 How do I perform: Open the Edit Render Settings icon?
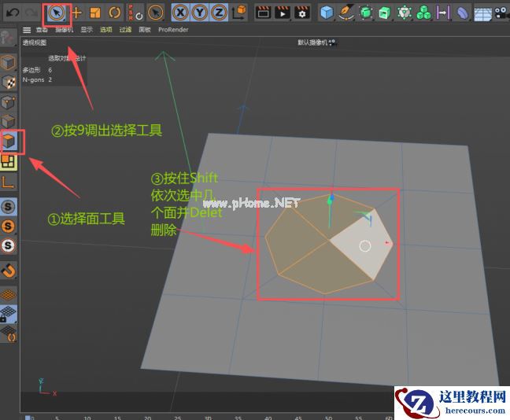[301, 13]
